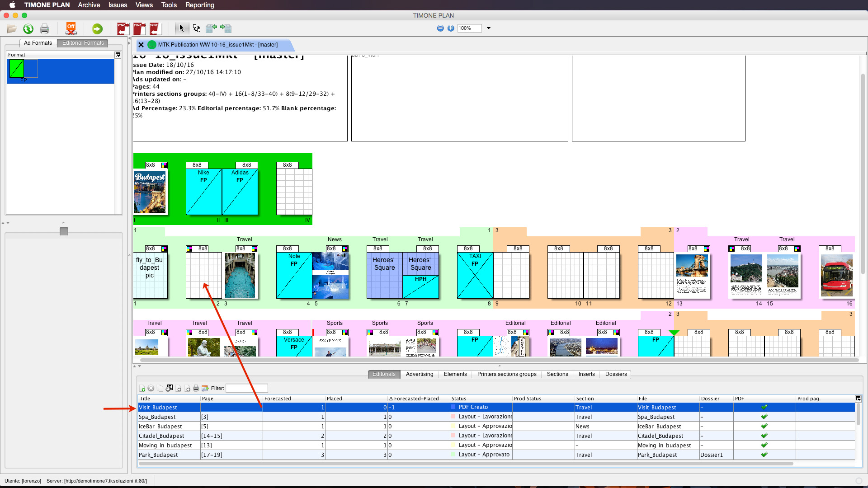Click the green arrow go icon
Viewport: 868px width, 488px height.
click(x=97, y=29)
